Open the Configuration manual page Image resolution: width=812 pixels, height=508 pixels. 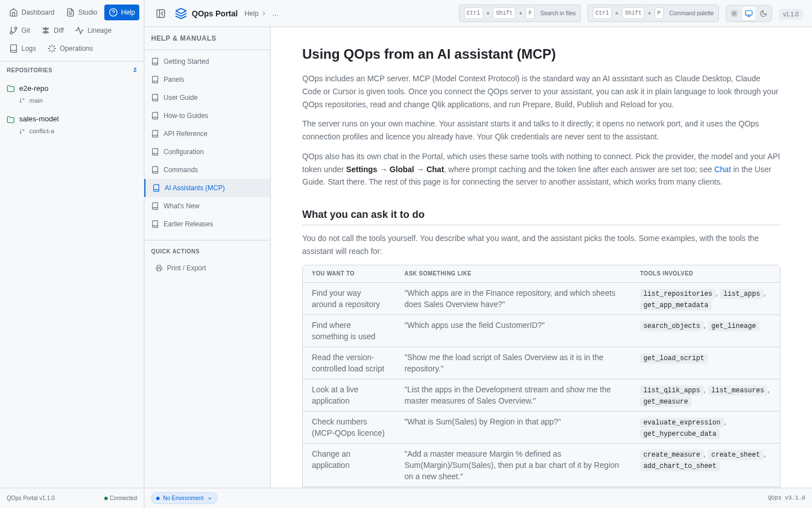[208, 152]
